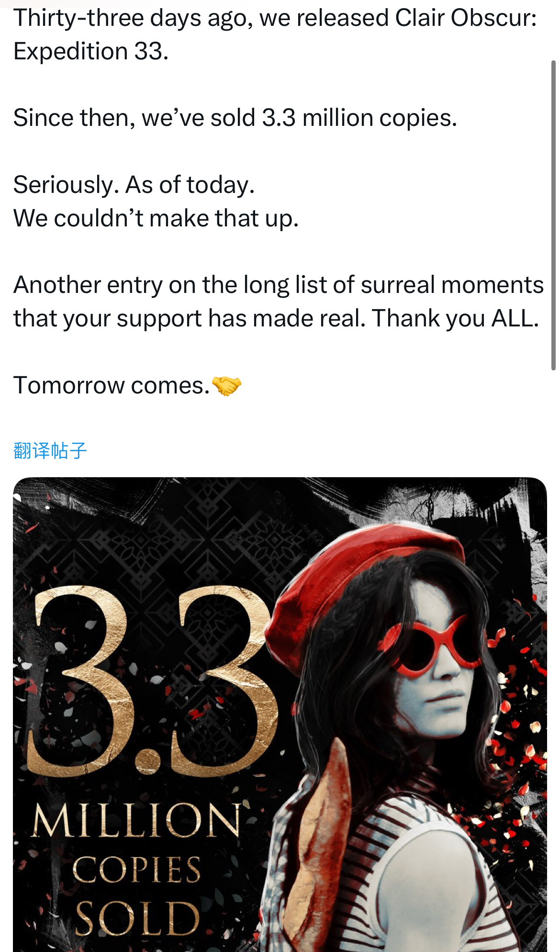This screenshot has height=952, width=560.
Task: Click the vertical scrollbar thumb
Action: tap(553, 215)
